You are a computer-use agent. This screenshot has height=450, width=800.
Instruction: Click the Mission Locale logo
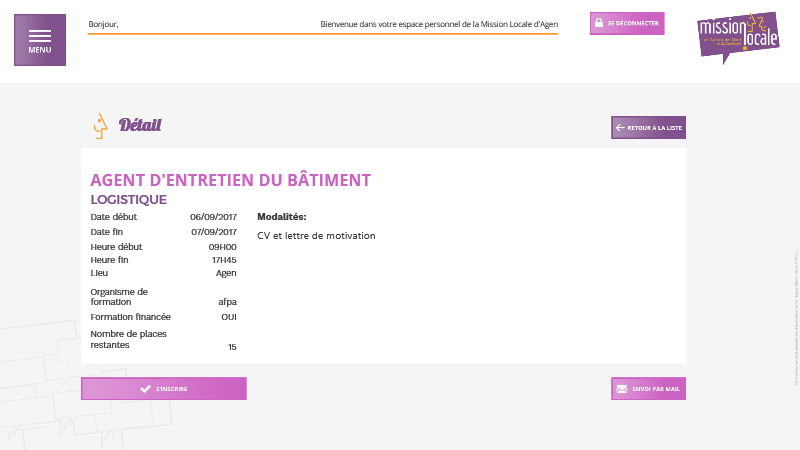pos(737,37)
